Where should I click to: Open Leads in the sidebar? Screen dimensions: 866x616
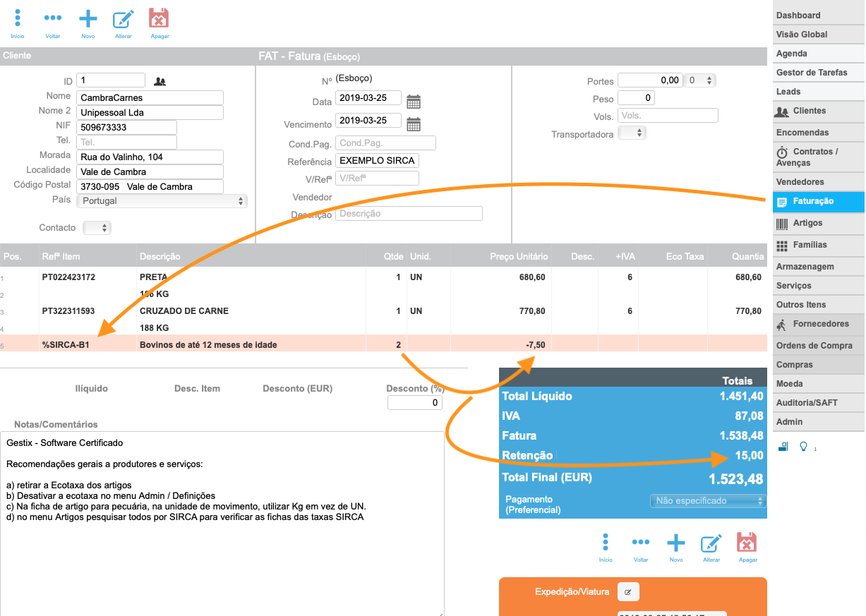coord(818,92)
